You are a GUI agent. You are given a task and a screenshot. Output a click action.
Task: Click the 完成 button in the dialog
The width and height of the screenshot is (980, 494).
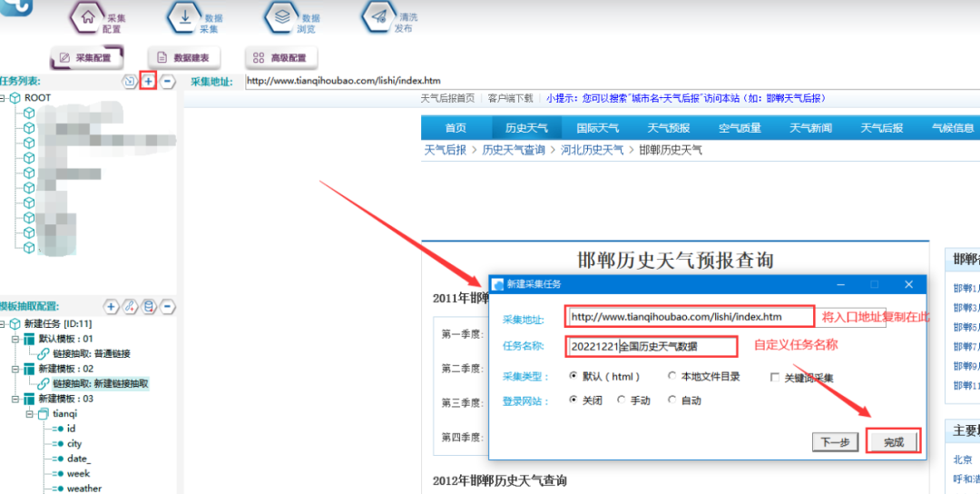(x=893, y=442)
